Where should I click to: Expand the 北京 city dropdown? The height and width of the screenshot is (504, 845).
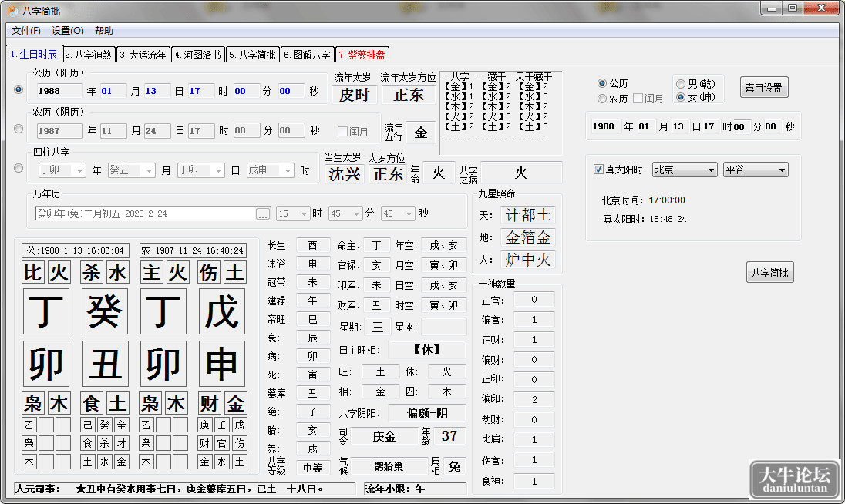click(685, 170)
